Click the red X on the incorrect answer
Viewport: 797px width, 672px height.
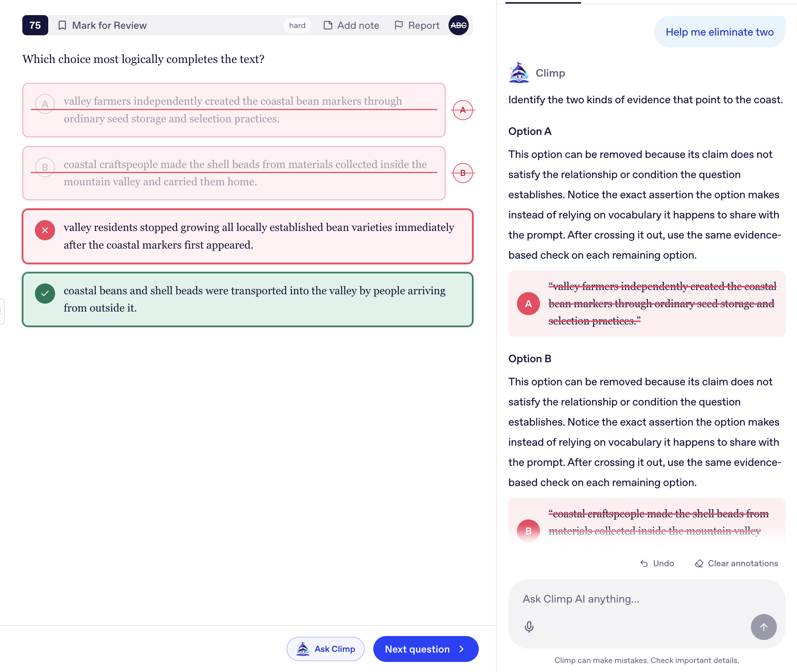point(45,230)
